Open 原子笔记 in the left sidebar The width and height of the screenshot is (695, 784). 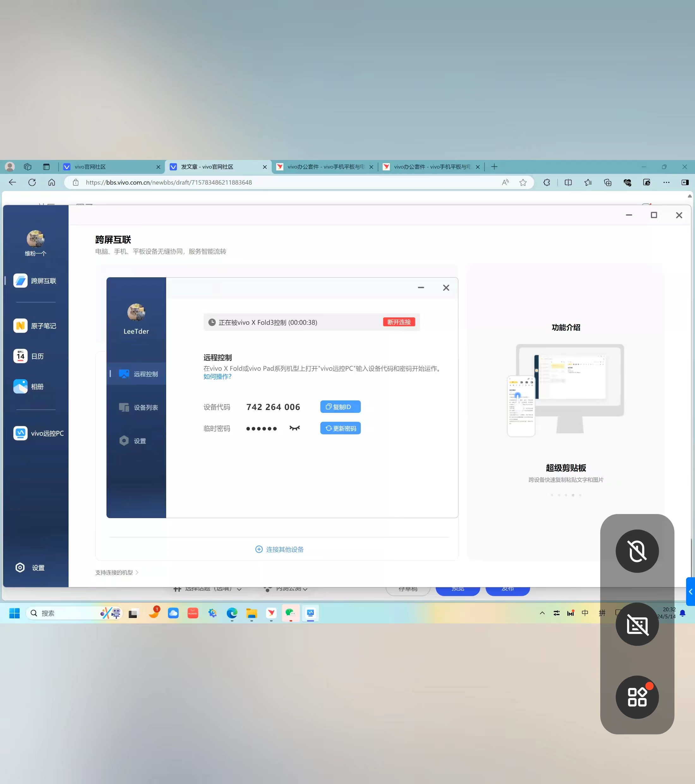click(35, 326)
